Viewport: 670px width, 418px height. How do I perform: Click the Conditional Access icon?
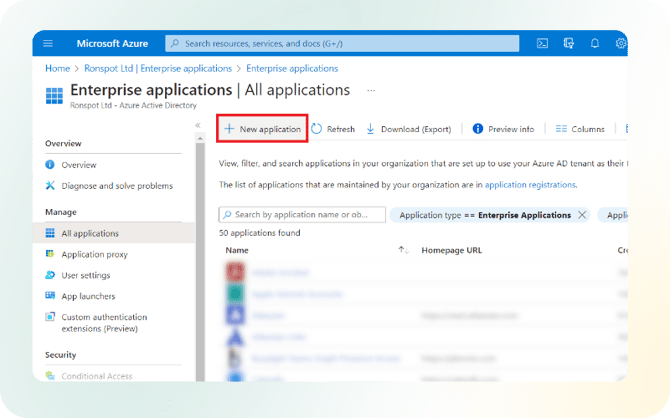pos(50,376)
